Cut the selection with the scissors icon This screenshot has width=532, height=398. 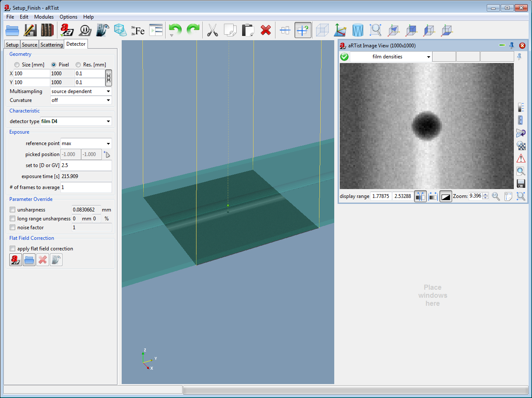point(213,30)
